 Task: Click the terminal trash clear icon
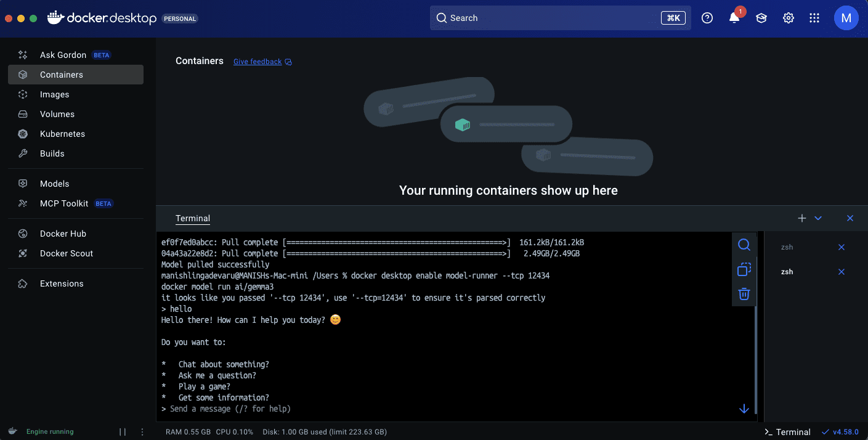(x=744, y=294)
